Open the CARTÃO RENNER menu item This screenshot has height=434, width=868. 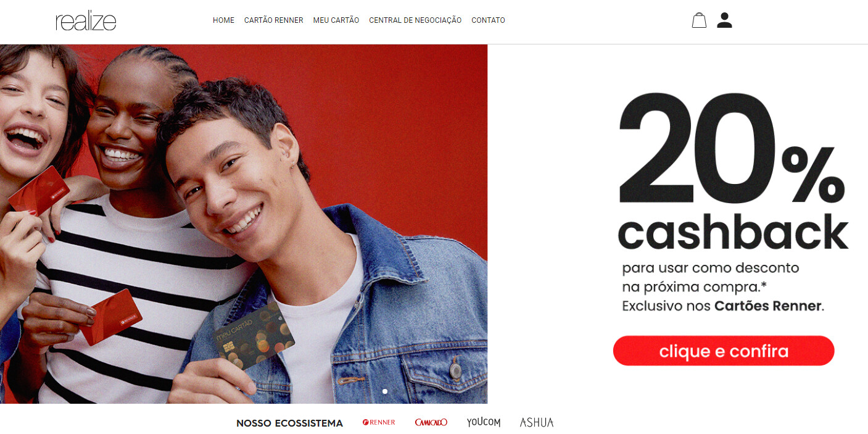click(x=274, y=20)
